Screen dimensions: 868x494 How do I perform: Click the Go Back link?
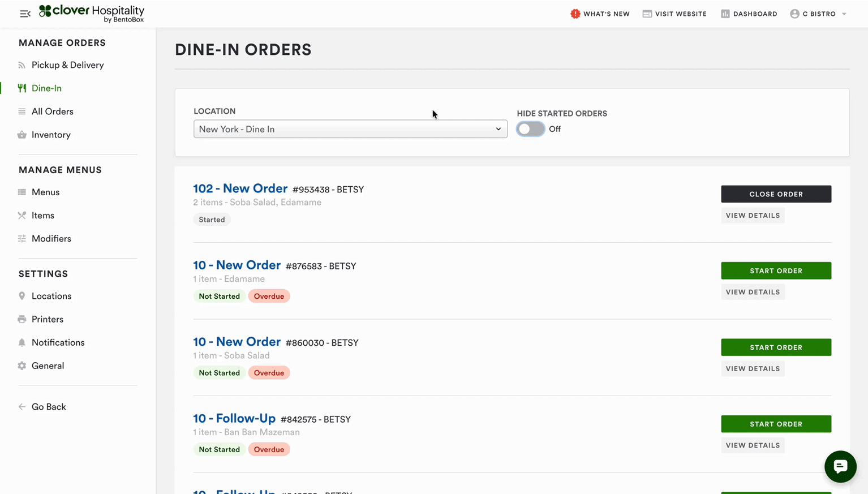[49, 407]
